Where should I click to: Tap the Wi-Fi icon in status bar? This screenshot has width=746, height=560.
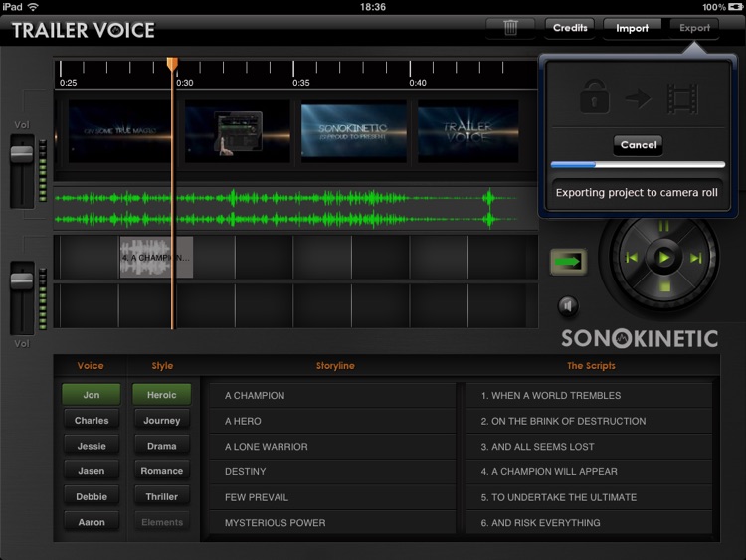33,7
